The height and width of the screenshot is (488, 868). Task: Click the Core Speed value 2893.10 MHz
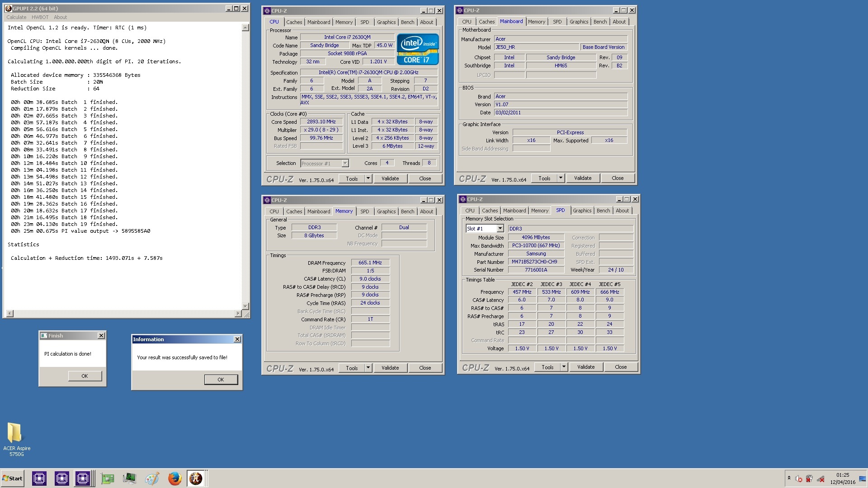321,122
